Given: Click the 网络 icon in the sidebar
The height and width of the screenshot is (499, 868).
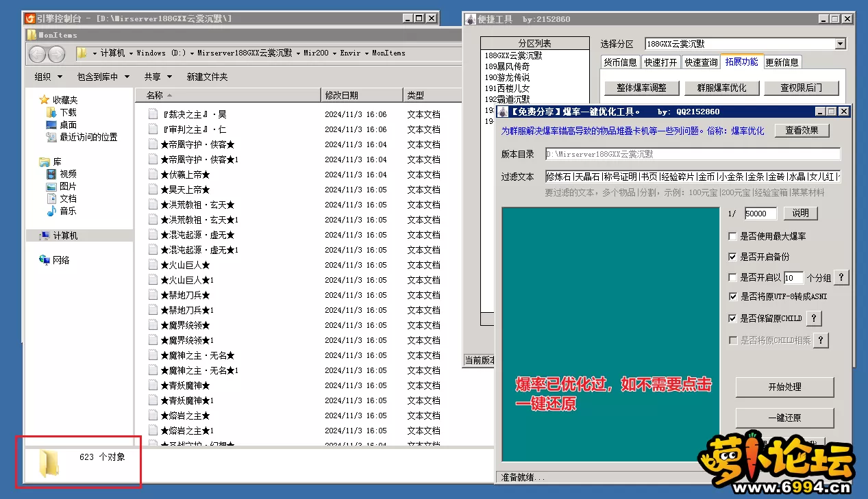Looking at the screenshot, I should (x=45, y=260).
